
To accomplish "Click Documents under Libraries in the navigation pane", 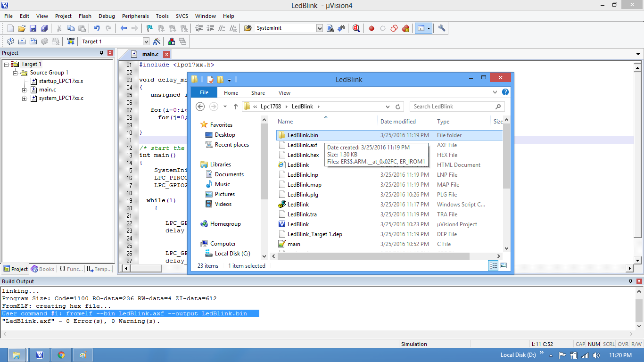I will (229, 174).
